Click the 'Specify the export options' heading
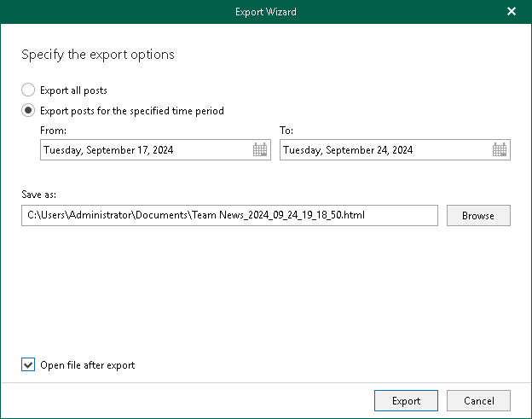This screenshot has width=532, height=419. 97,55
